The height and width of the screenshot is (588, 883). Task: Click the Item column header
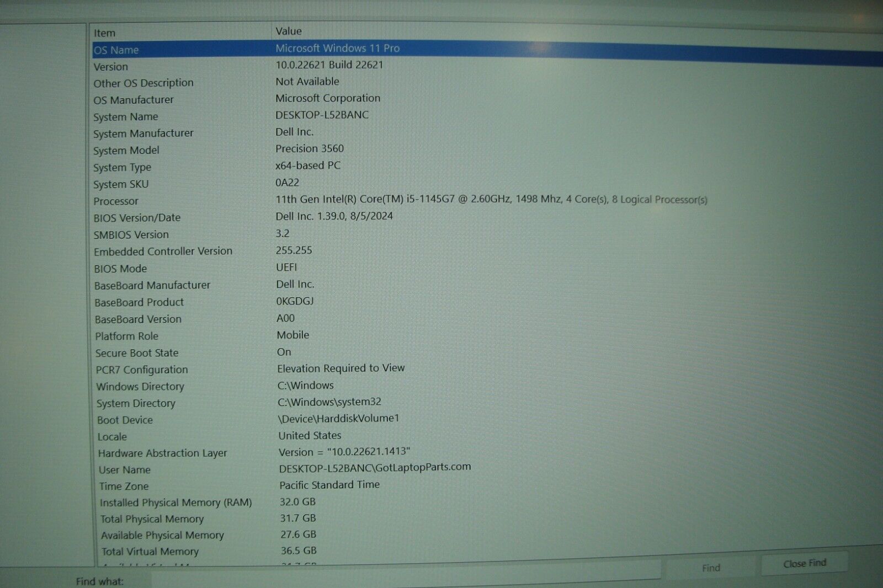106,33
